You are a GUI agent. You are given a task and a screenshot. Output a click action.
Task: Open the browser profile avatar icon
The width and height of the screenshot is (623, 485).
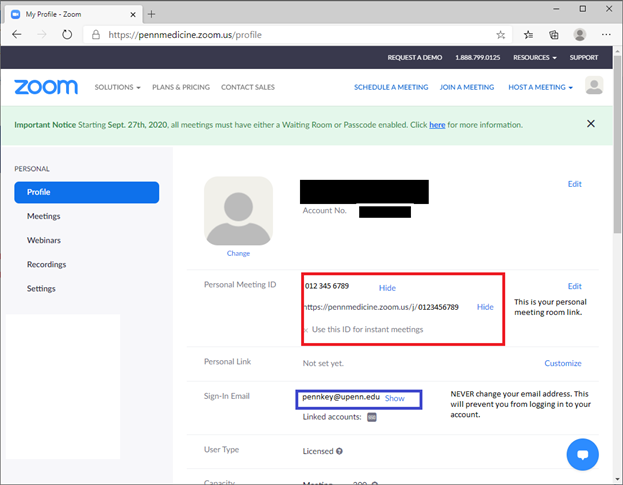pyautogui.click(x=580, y=35)
